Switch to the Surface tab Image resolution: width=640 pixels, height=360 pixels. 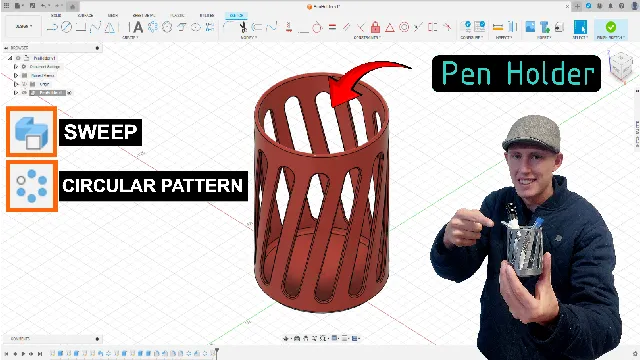85,16
